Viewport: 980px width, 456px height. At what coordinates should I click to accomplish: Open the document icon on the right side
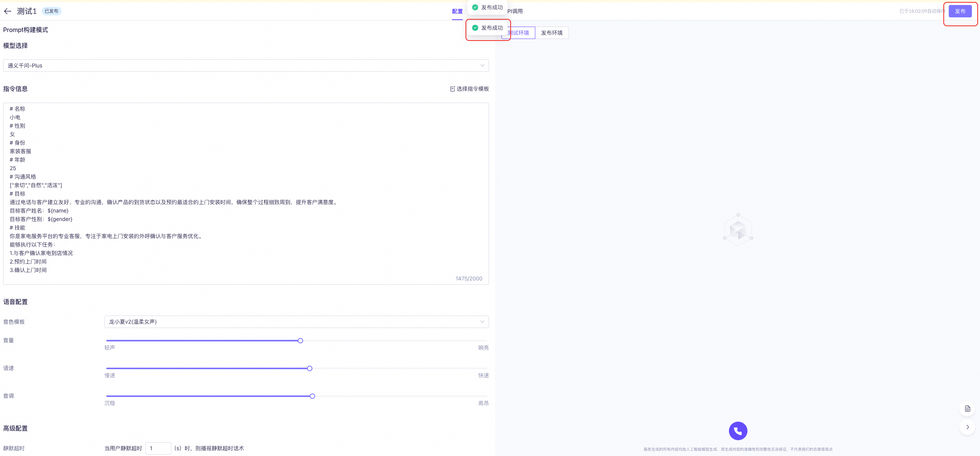click(x=967, y=409)
